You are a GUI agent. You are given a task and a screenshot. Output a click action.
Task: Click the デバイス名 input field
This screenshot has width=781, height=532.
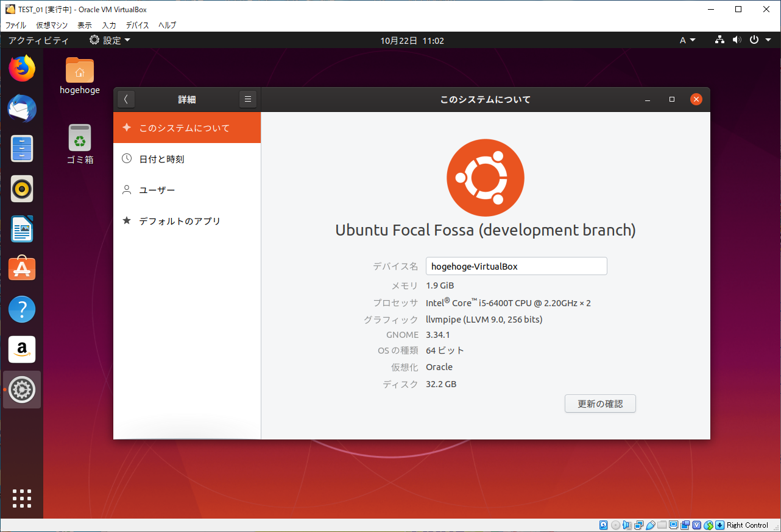point(517,266)
